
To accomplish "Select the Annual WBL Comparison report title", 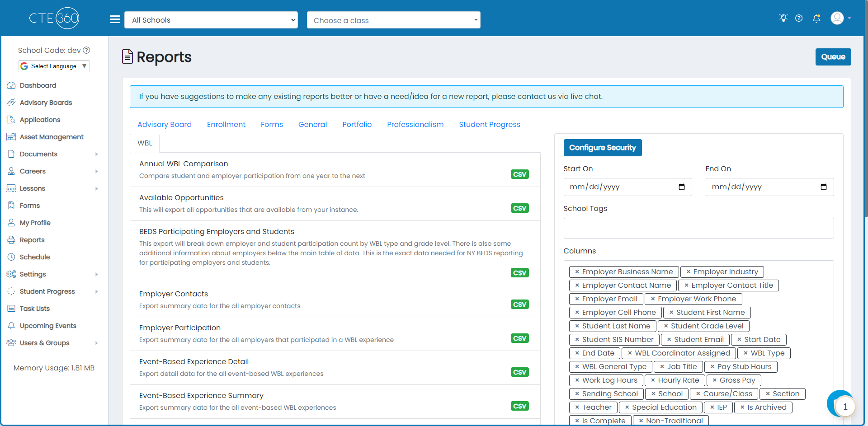I will point(184,164).
